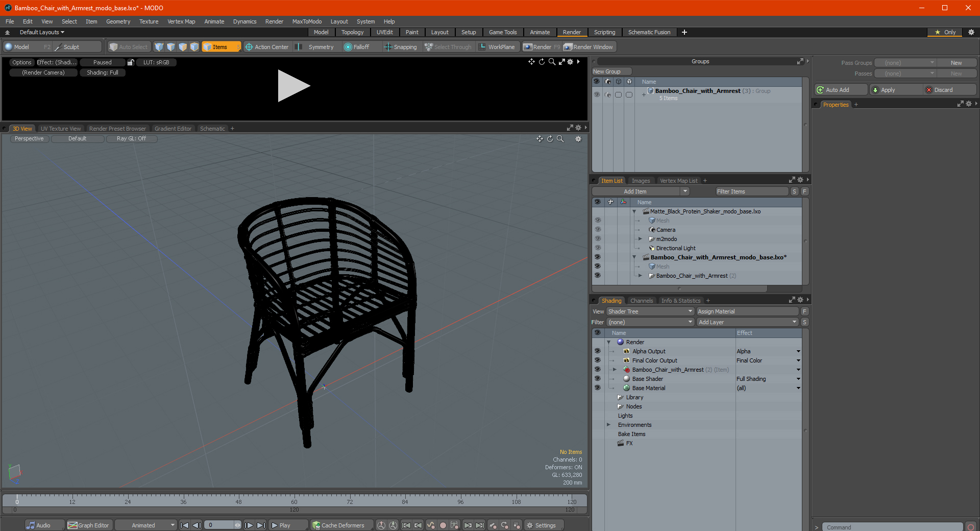The image size is (980, 531).
Task: Step to next frame
Action: coord(249,525)
